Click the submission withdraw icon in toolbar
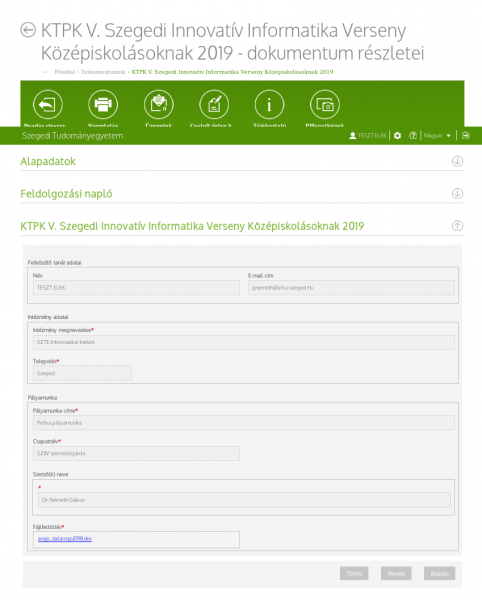This screenshot has height=600, width=482. [48, 104]
